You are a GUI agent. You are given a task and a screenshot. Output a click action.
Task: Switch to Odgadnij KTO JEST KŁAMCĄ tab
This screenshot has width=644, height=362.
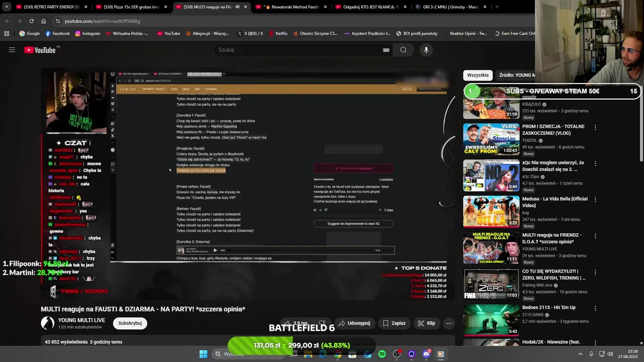(x=371, y=7)
